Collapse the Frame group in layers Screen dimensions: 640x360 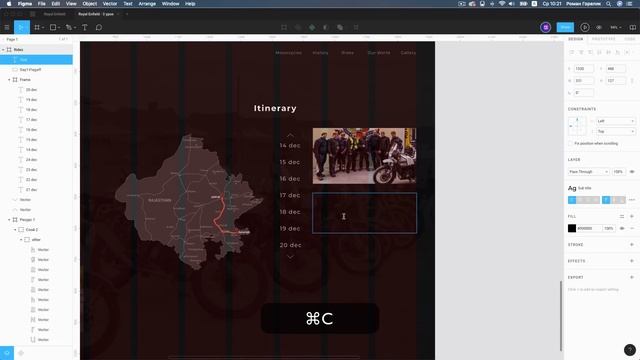[9, 80]
